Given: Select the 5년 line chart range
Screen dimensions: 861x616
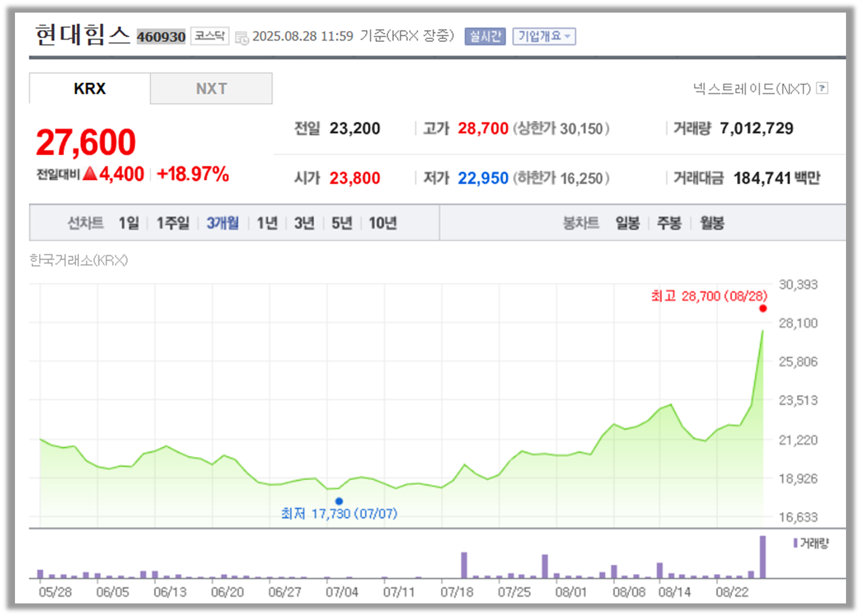Looking at the screenshot, I should [342, 223].
